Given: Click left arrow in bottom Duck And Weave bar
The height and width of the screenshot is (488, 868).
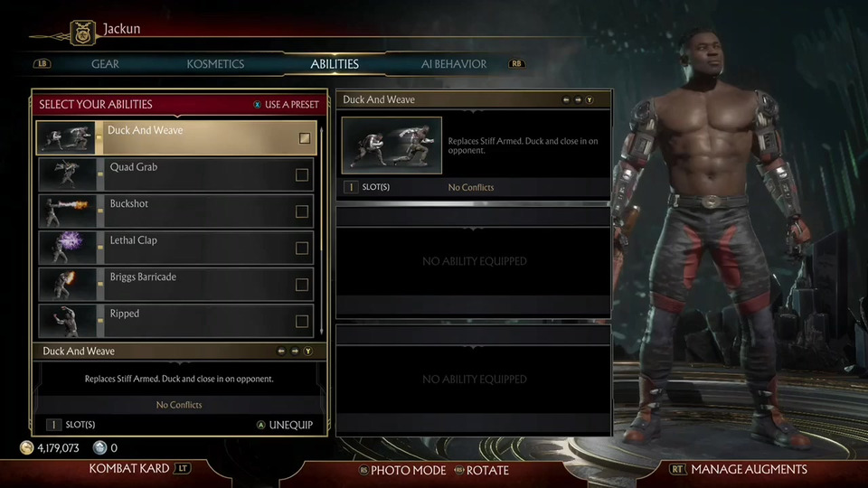Looking at the screenshot, I should tap(281, 352).
